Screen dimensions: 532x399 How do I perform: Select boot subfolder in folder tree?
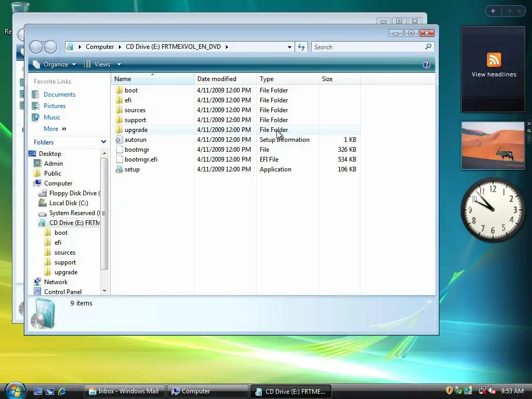(x=61, y=233)
